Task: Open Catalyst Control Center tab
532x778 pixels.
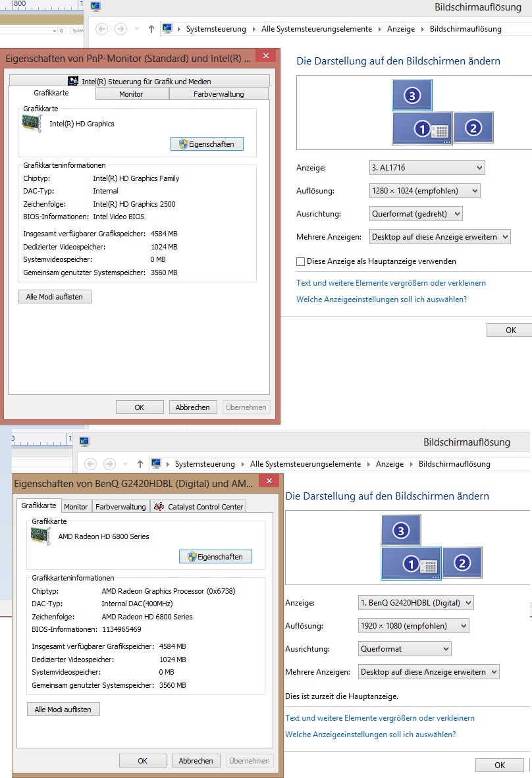Action: click(198, 507)
